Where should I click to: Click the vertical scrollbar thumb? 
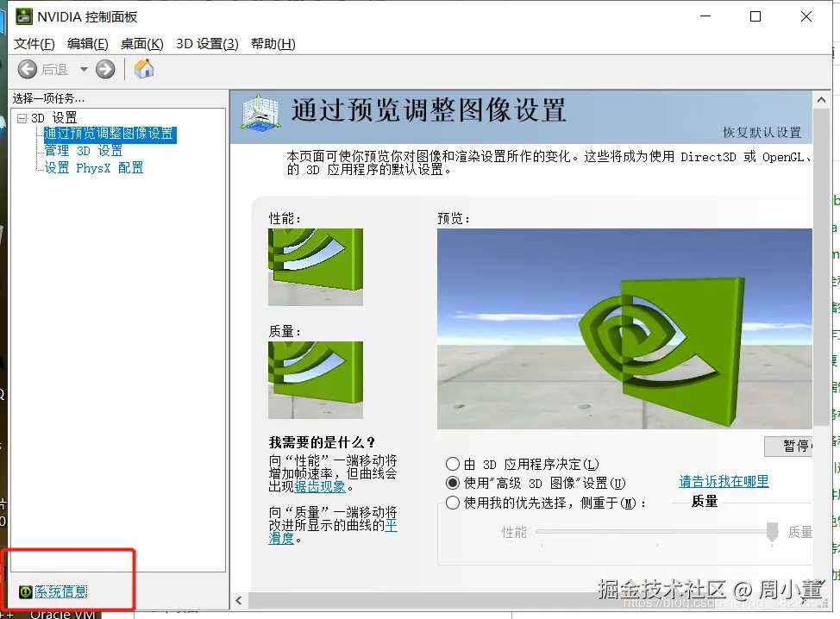(x=821, y=266)
